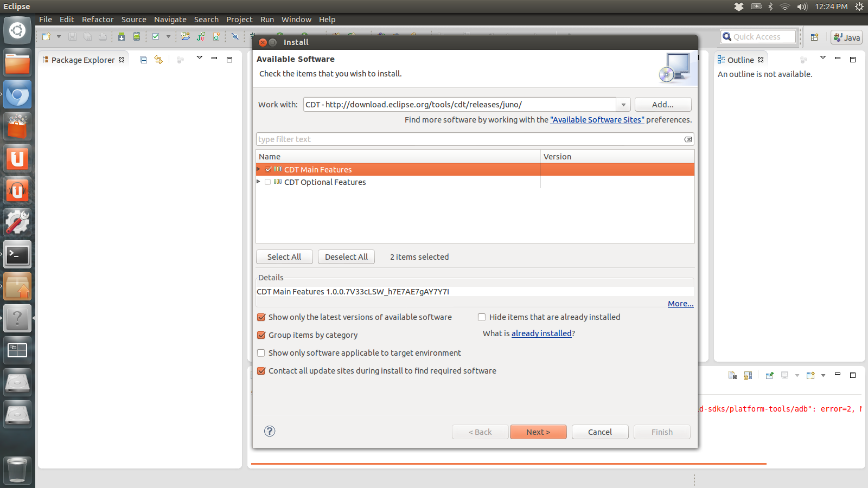Click the New Java Class icon
Viewport: 868px width, 488px height.
click(216, 36)
